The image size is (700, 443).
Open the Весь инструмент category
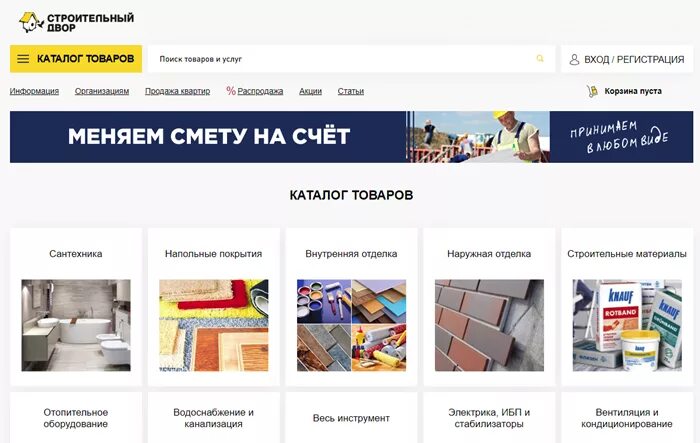click(x=351, y=418)
